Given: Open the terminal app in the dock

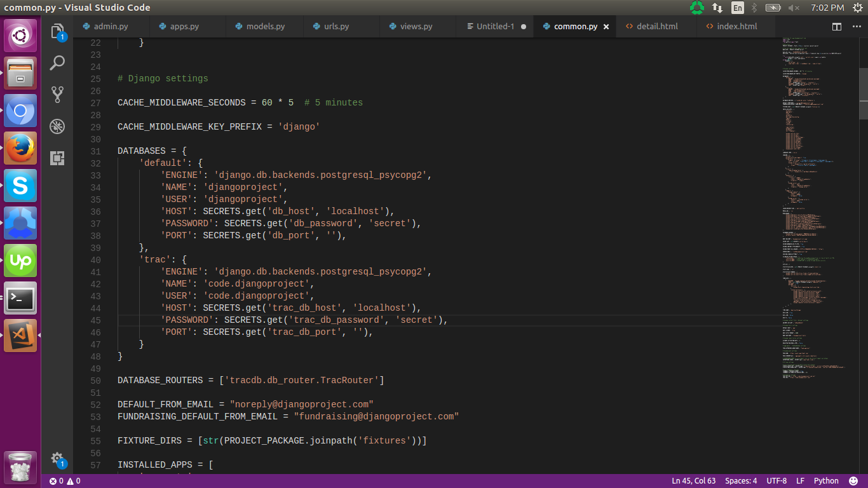Looking at the screenshot, I should point(20,299).
